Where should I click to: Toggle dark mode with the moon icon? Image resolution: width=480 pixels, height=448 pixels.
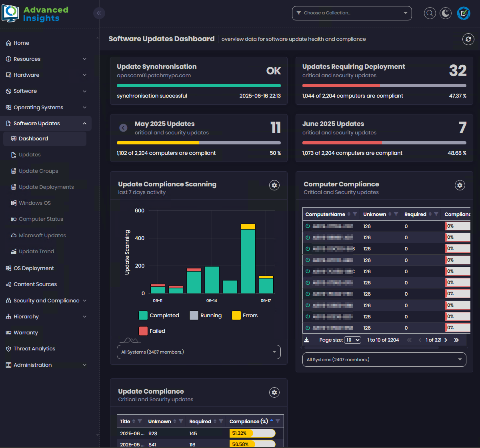(445, 13)
